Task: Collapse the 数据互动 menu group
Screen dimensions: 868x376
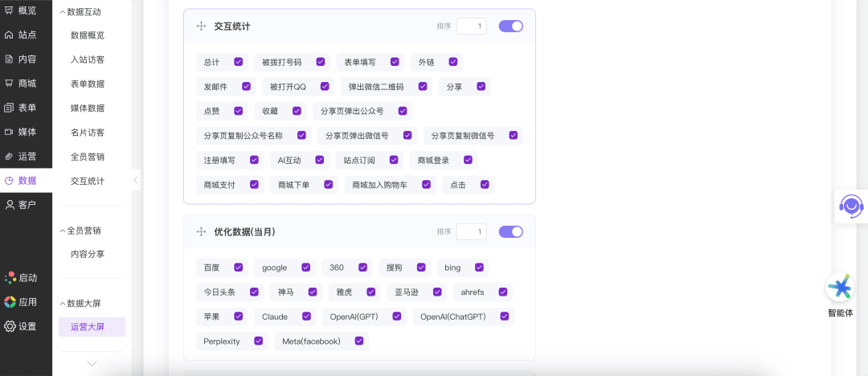Action: pyautogui.click(x=83, y=11)
